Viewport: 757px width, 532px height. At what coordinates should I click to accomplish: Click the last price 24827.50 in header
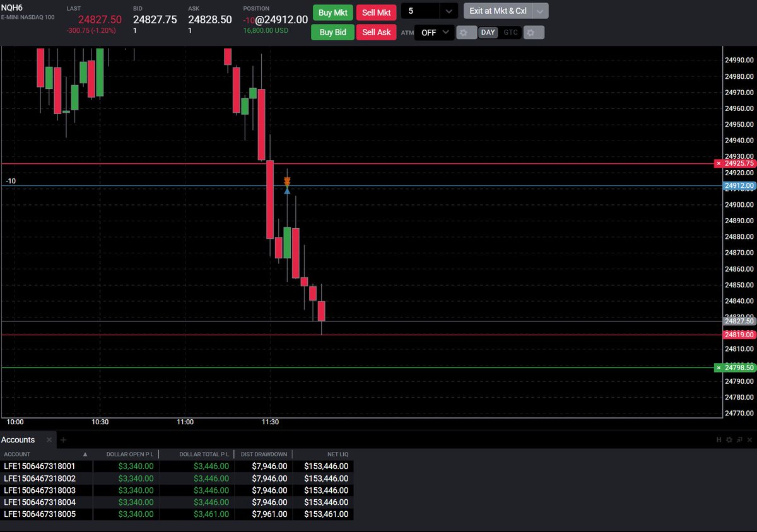[100, 20]
